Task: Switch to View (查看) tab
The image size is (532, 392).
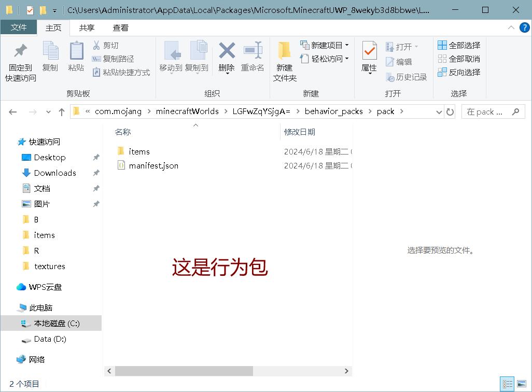Action: tap(120, 28)
